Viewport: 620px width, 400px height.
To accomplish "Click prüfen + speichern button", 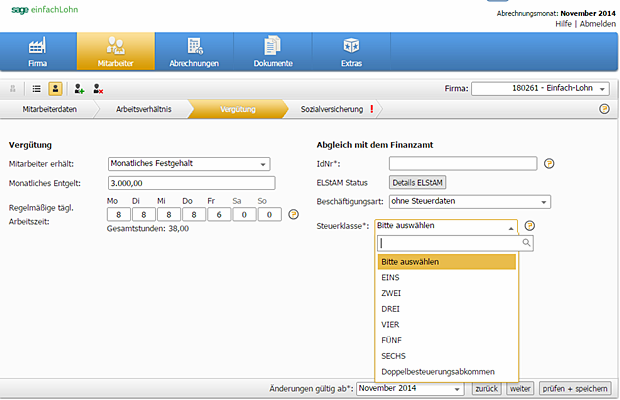I will point(575,389).
